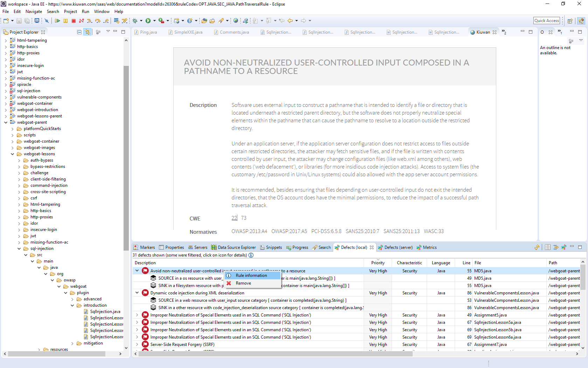Click the Save All toolbar icon
This screenshot has height=368, width=588.
(x=27, y=21)
